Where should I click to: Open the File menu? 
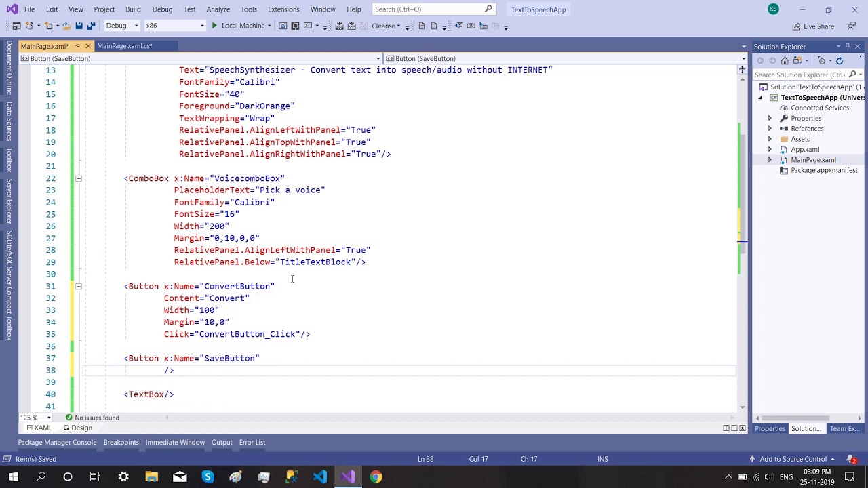point(29,9)
